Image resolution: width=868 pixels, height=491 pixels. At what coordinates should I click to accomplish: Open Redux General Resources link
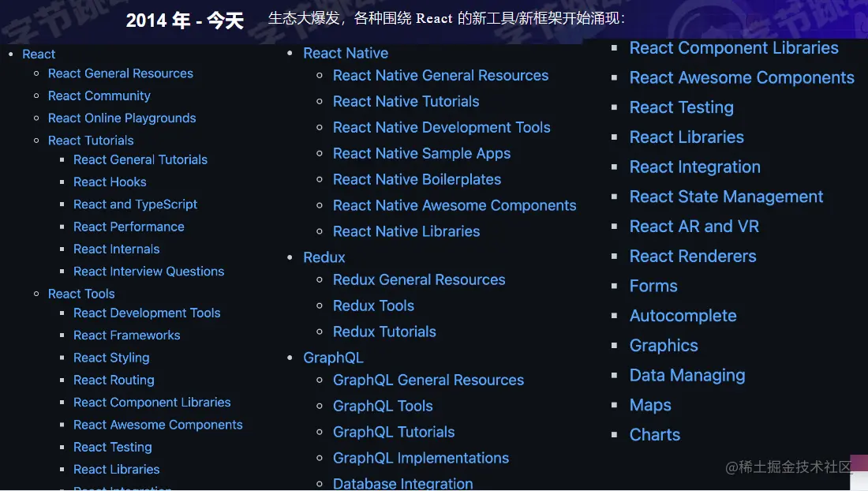click(419, 279)
